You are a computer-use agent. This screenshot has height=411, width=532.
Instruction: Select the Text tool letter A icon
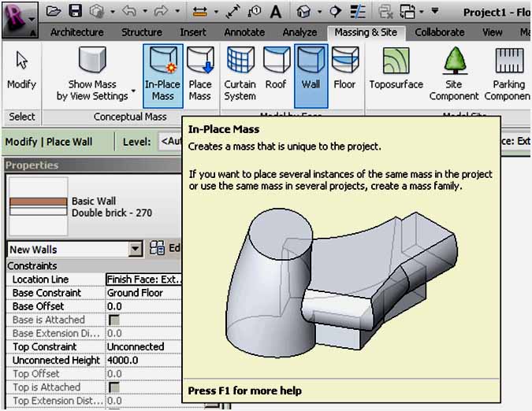(x=276, y=12)
